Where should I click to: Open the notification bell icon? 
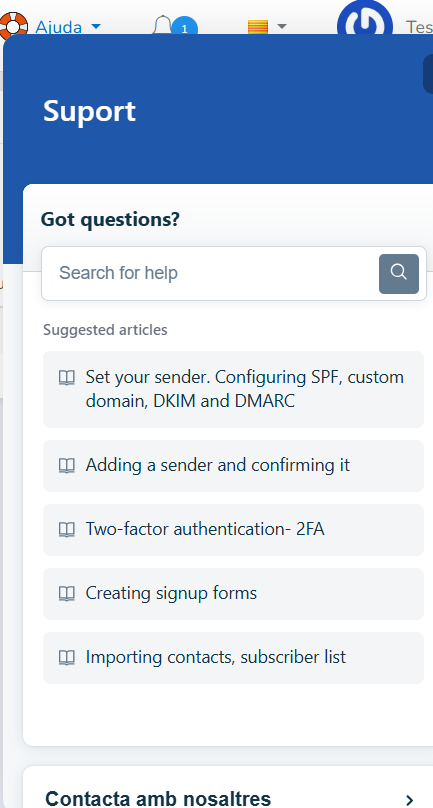[x=163, y=26]
